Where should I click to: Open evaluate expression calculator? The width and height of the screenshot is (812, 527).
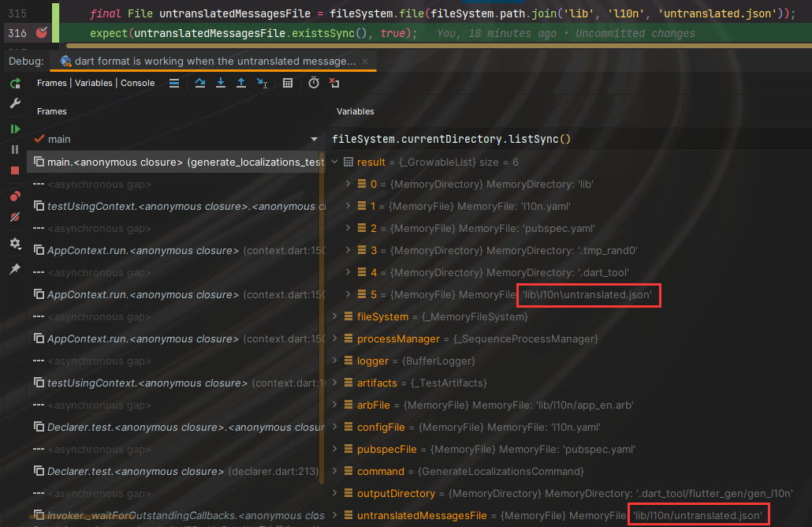point(288,83)
